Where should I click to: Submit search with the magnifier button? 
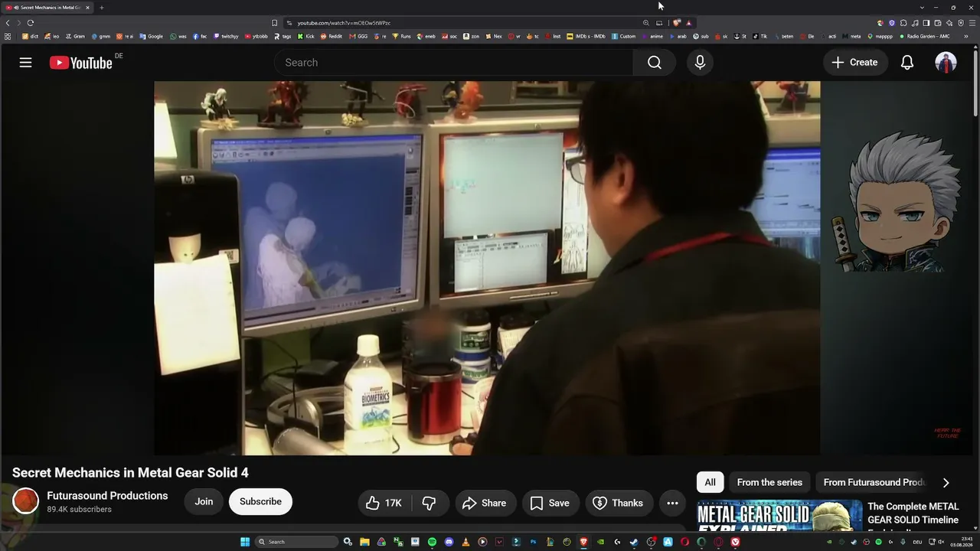tap(655, 63)
